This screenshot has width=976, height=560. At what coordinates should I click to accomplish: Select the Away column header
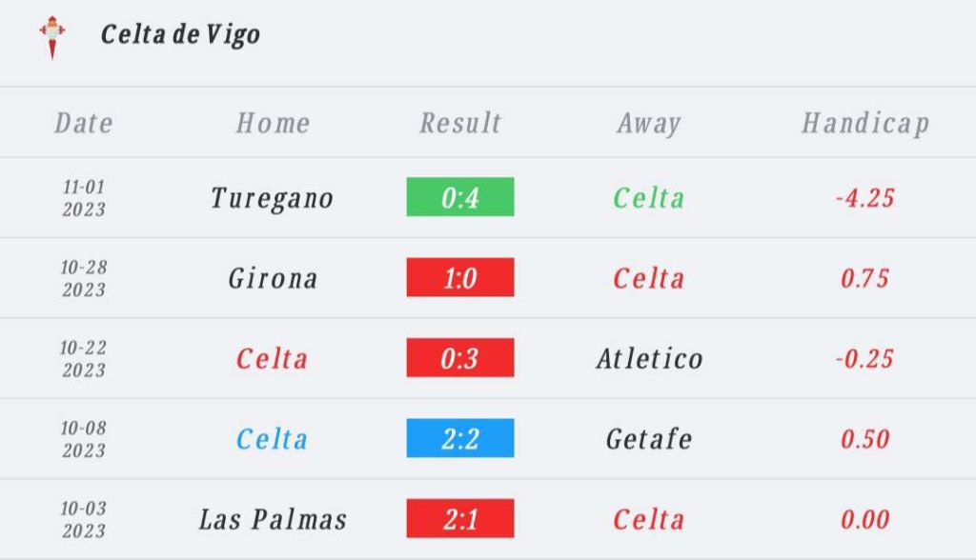[x=649, y=123]
